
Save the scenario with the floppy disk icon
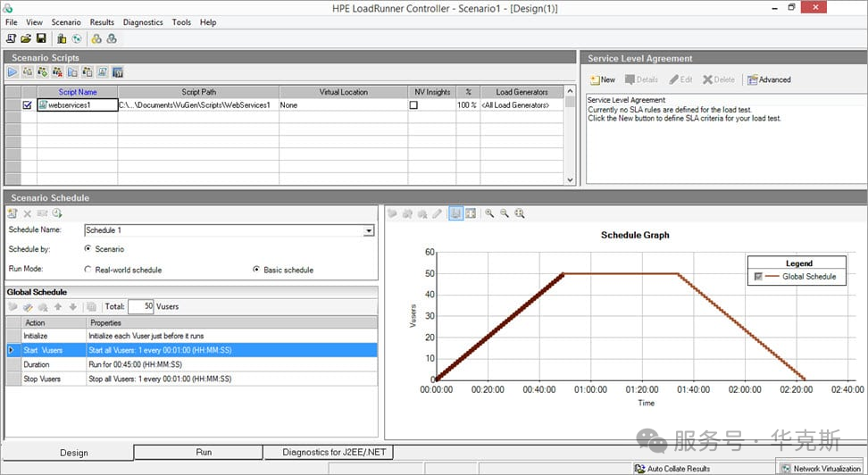click(41, 38)
